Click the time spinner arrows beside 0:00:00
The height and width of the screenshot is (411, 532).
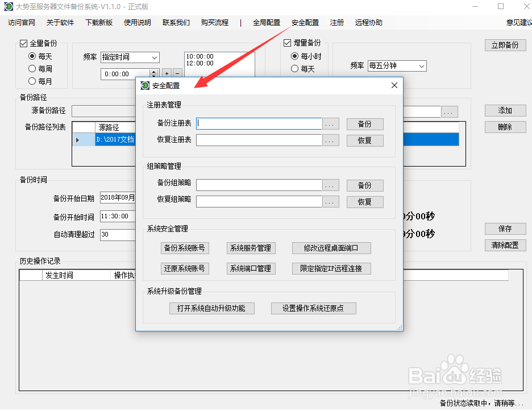coord(154,74)
